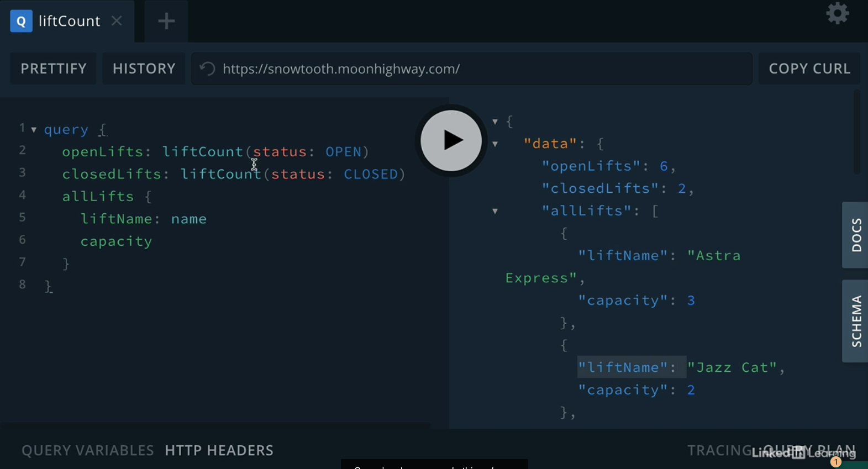The width and height of the screenshot is (868, 469).
Task: Click the Q query icon on the tab
Action: point(21,21)
